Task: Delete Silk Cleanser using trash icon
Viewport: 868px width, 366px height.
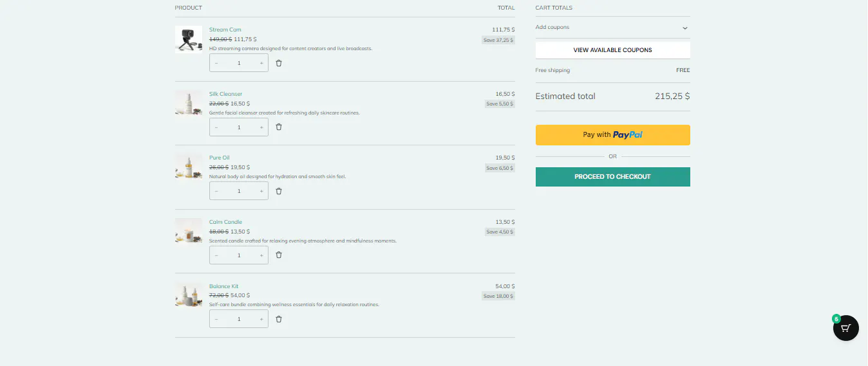Action: [279, 127]
